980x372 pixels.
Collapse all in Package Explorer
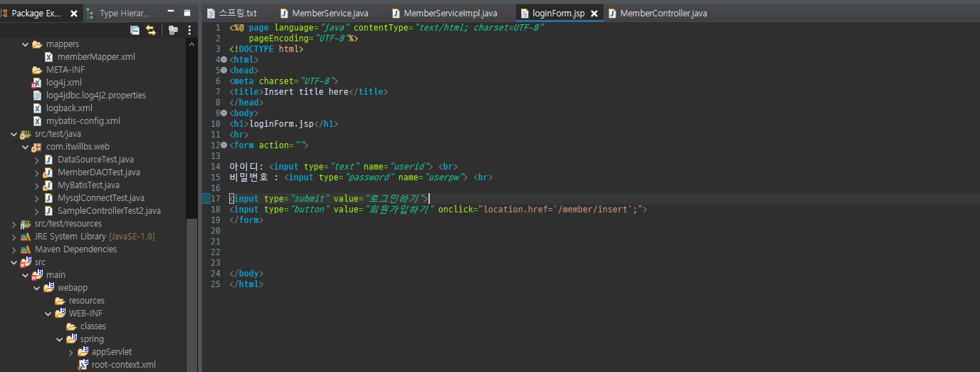(x=135, y=30)
